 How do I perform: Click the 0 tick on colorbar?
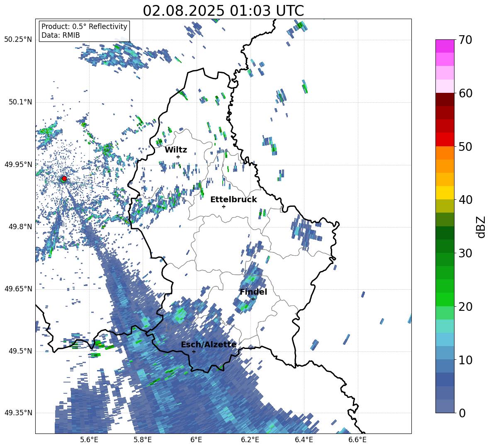(x=462, y=413)
